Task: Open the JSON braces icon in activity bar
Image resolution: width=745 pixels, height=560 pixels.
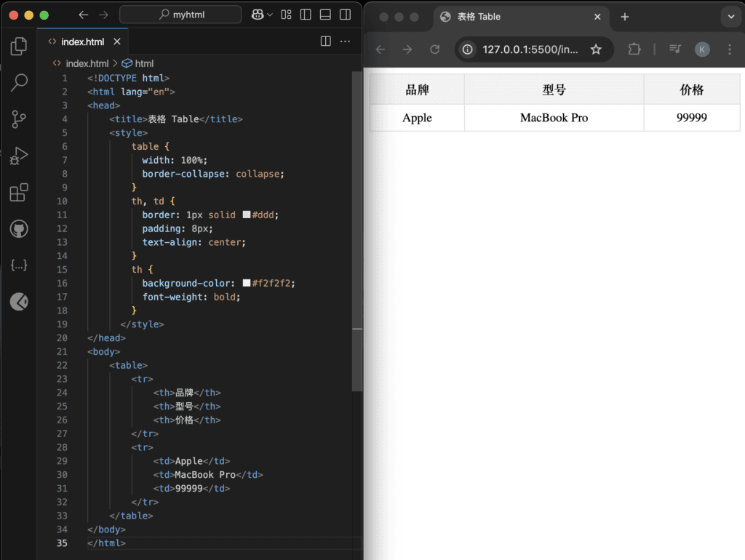Action: click(x=18, y=265)
